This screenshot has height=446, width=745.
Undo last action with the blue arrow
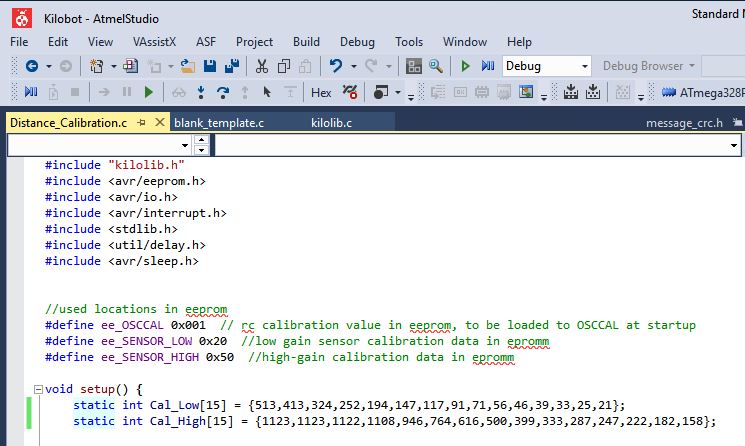click(335, 66)
